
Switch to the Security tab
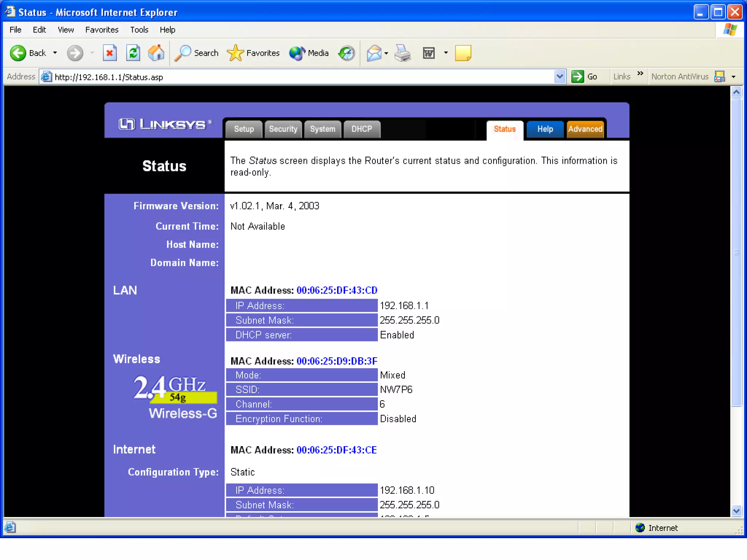283,129
